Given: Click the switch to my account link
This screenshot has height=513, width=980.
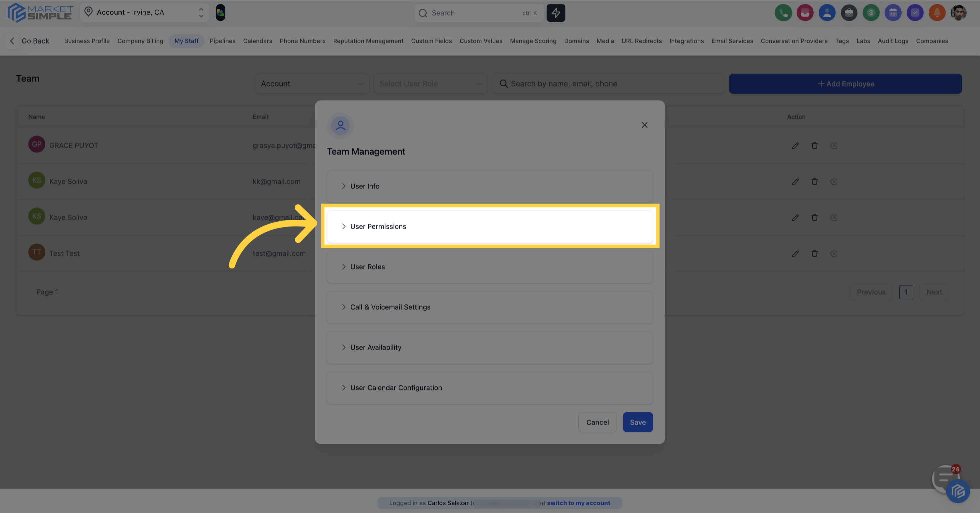Looking at the screenshot, I should (579, 503).
